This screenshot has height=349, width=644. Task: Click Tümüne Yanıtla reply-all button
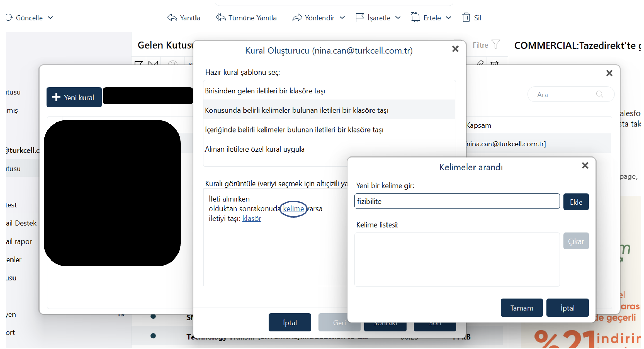(x=246, y=18)
